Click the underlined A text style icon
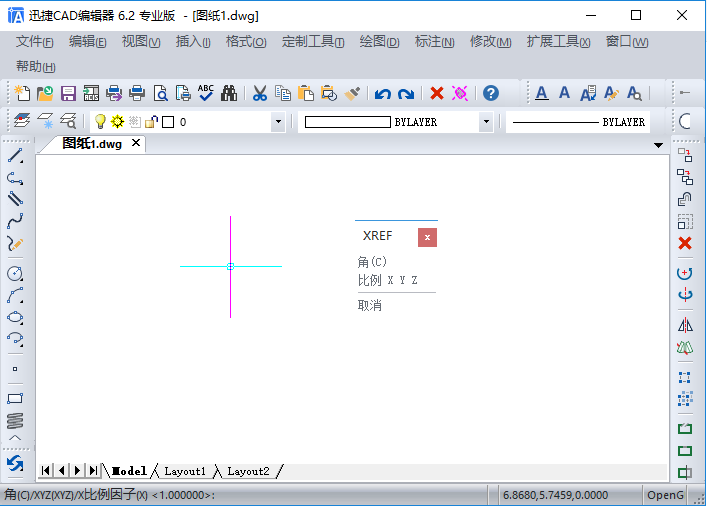The width and height of the screenshot is (707, 507). (x=542, y=93)
